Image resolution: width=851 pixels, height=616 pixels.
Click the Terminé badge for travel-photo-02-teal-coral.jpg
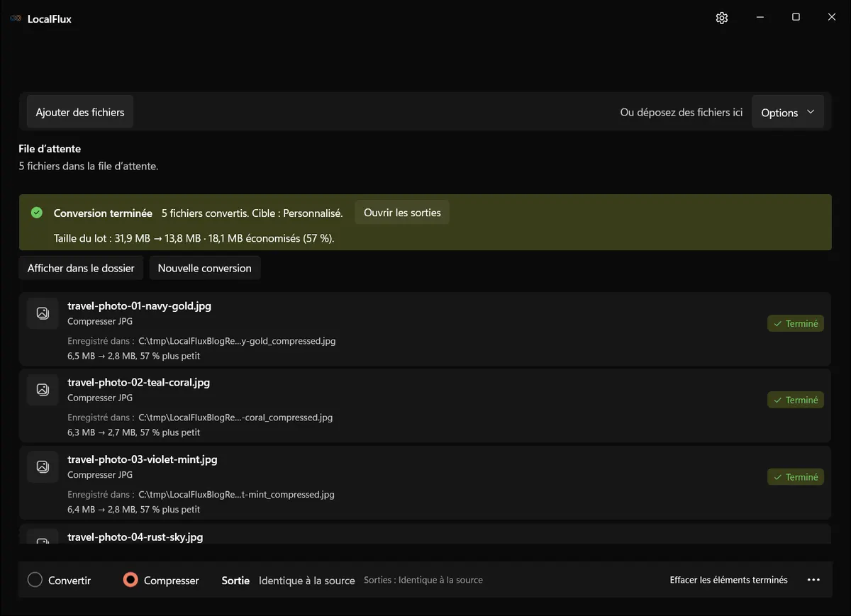796,400
